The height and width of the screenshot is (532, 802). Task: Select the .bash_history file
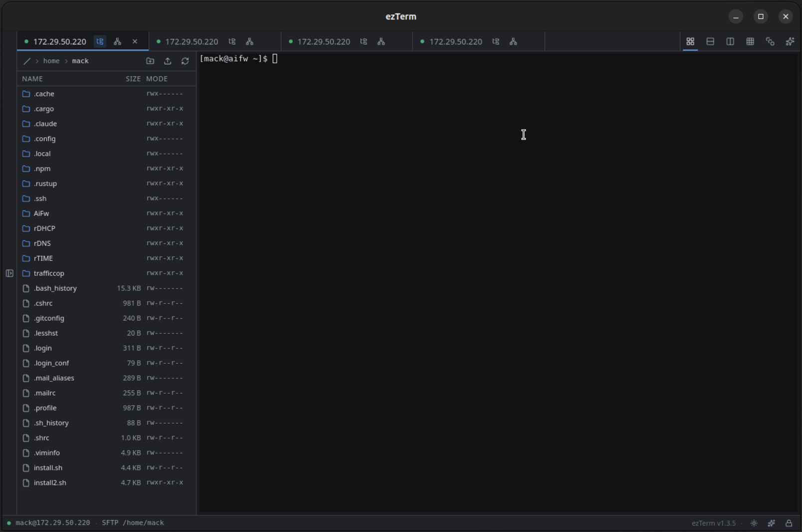pos(107,288)
